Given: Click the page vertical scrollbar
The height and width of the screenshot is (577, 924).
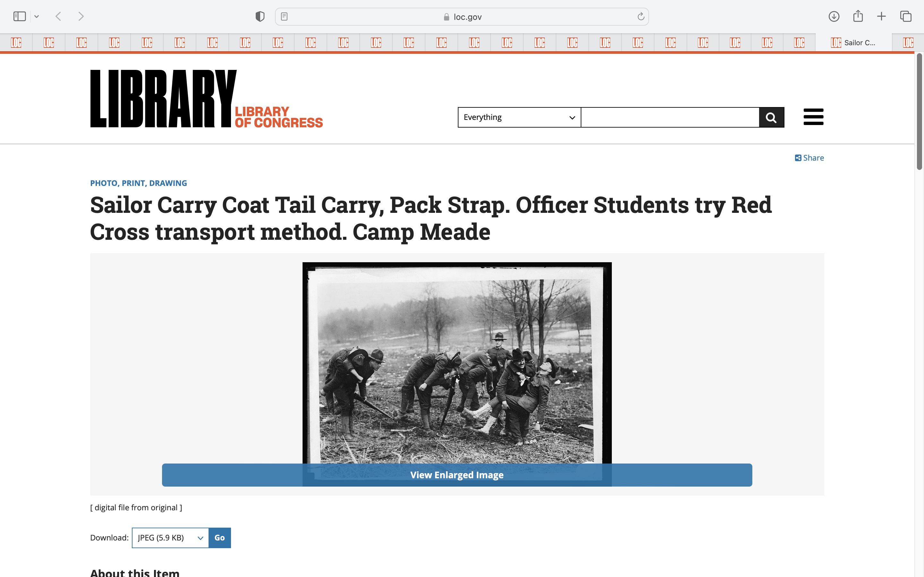Looking at the screenshot, I should click(x=919, y=112).
